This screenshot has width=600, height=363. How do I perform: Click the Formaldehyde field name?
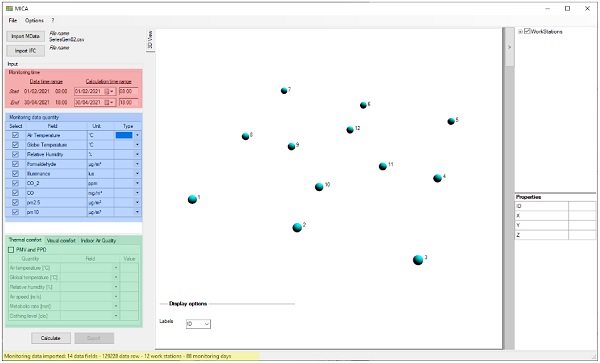click(41, 164)
